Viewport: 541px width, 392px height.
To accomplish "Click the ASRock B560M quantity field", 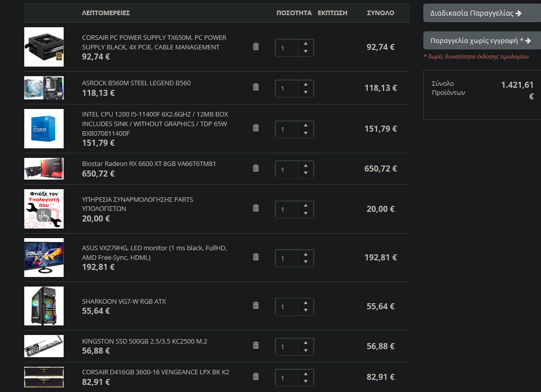I will coord(287,88).
